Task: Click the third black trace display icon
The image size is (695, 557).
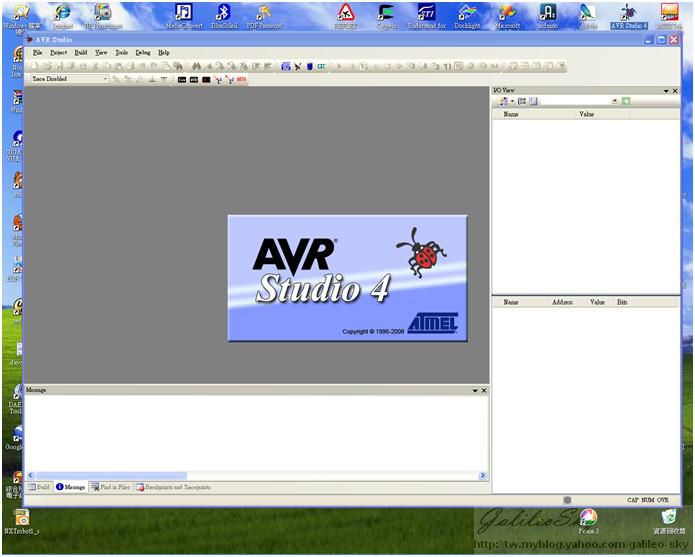Action: (206, 80)
